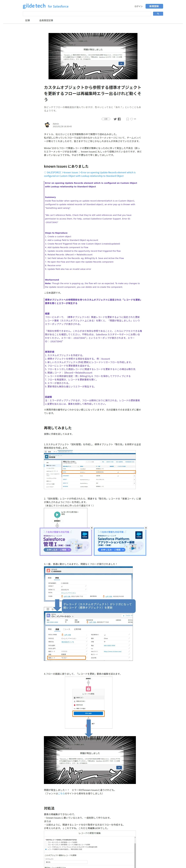
Task: Open the SALESFORCE known issues error link
Action: (90, 174)
